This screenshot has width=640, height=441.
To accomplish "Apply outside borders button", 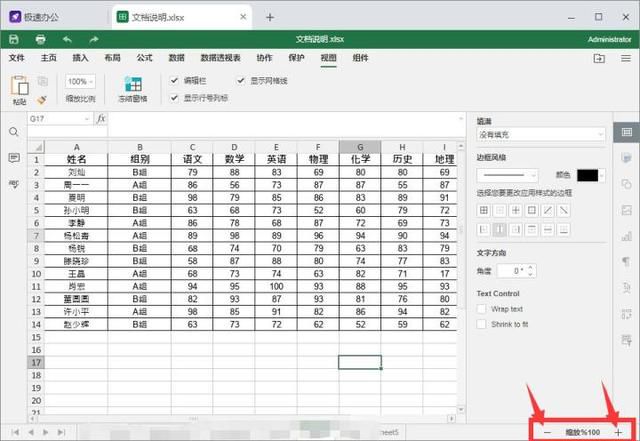I will coord(531,210).
